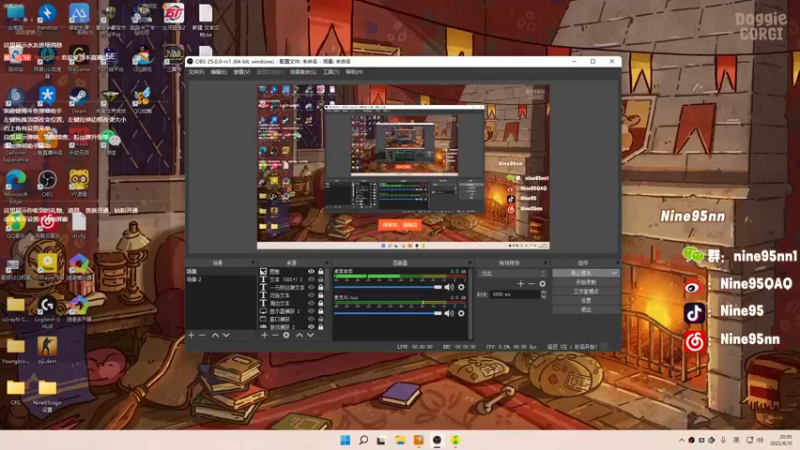
Task: Enable Studio Mode button in Controls
Action: [x=586, y=291]
